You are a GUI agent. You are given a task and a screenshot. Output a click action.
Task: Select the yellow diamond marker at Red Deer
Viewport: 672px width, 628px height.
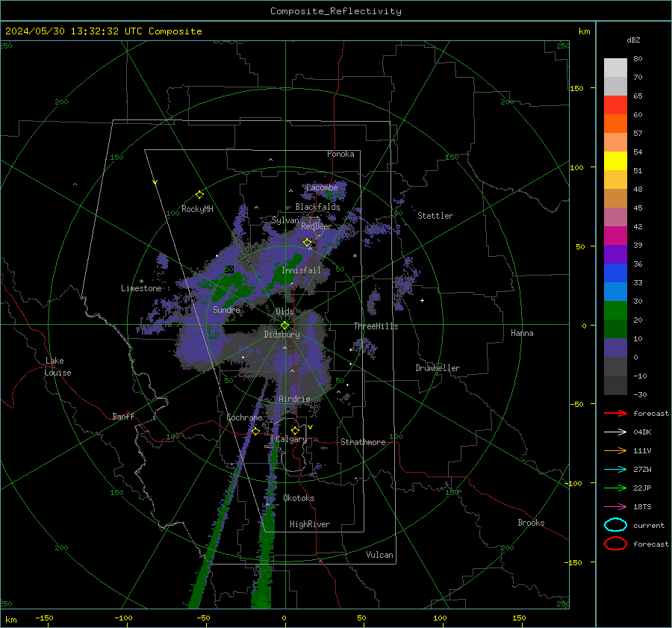coord(307,243)
